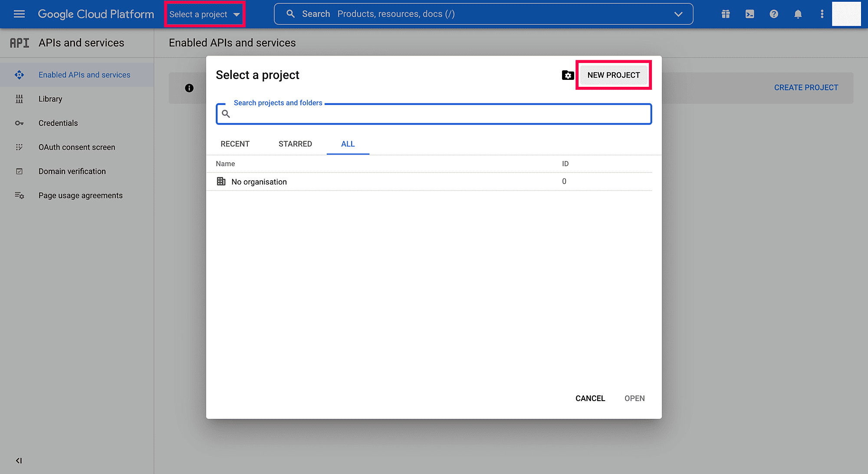Open the hamburger navigation menu
This screenshot has height=474, width=868.
tap(19, 14)
